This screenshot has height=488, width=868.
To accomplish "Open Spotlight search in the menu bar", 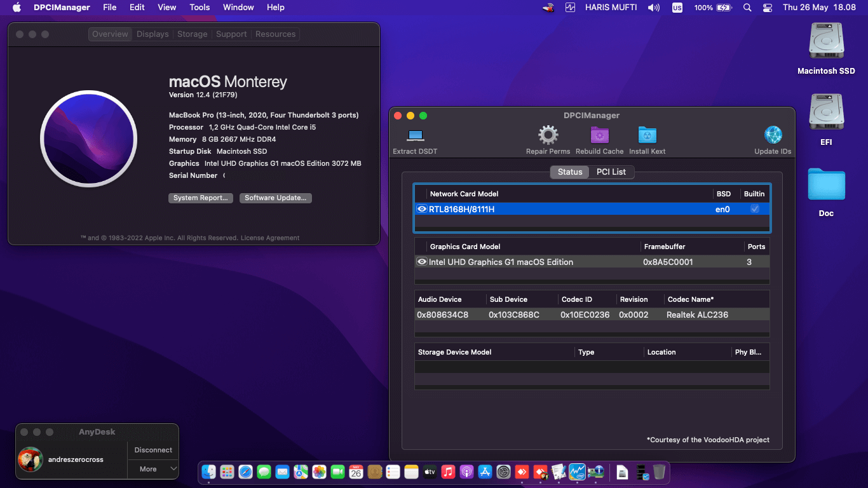I will pyautogui.click(x=747, y=8).
